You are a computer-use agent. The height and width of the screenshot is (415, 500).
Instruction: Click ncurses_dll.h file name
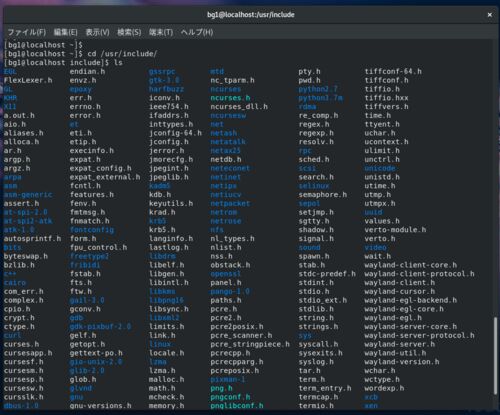point(239,107)
